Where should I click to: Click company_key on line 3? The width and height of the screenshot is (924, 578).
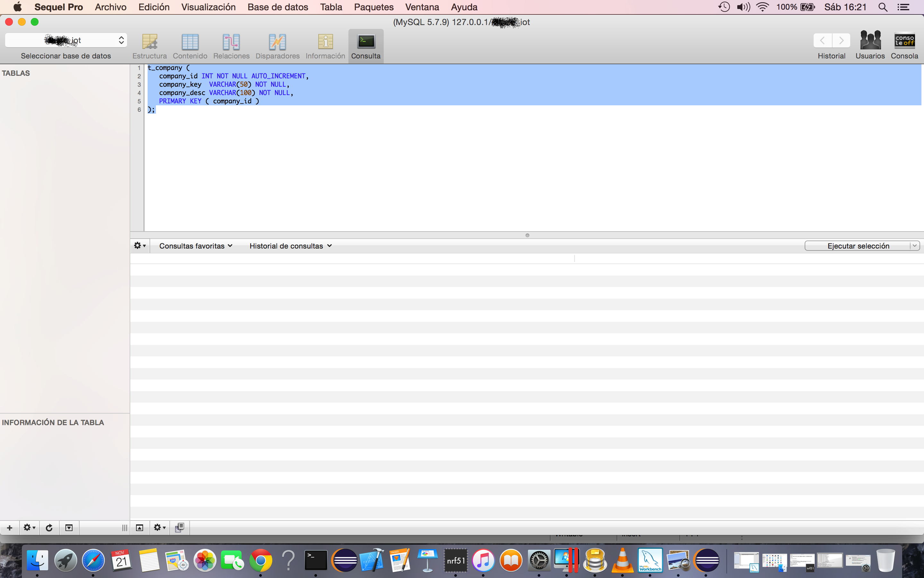click(x=180, y=84)
